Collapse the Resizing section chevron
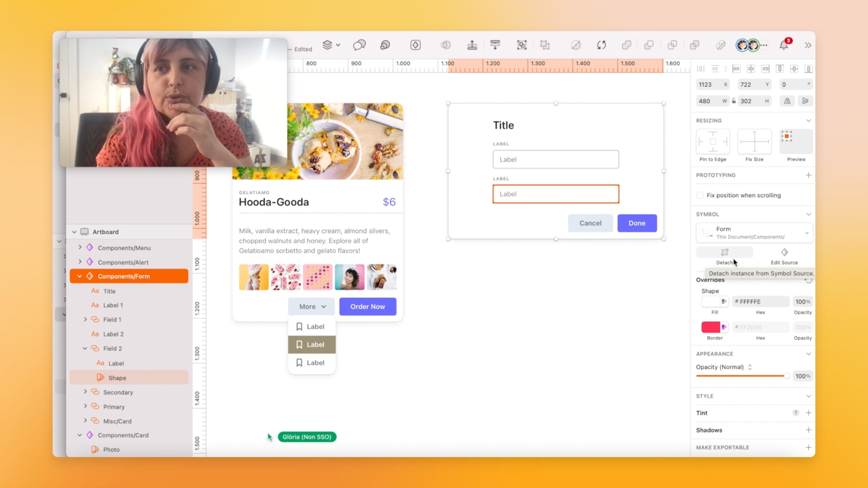This screenshot has width=868, height=488. coord(808,120)
